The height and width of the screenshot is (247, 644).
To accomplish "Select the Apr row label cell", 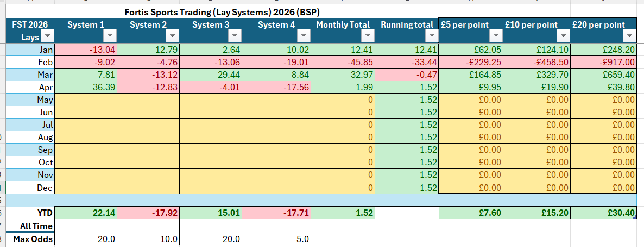I will click(x=30, y=88).
